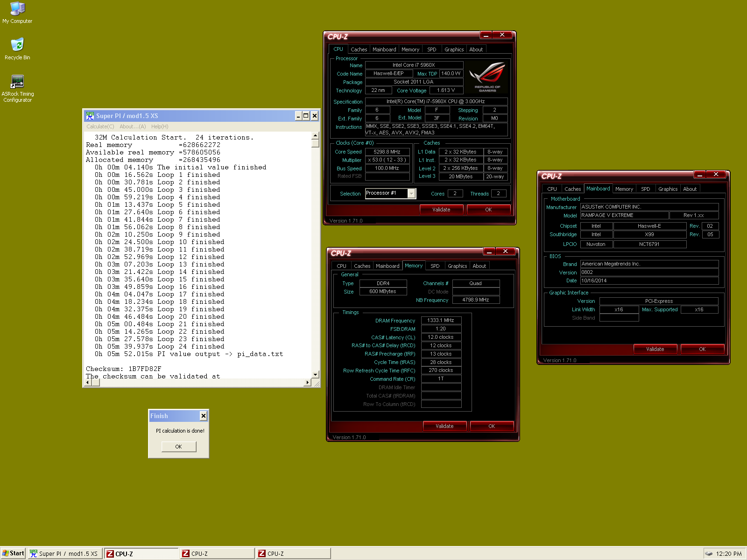The width and height of the screenshot is (747, 560).
Task: Click the DRAM Frequency 1333.1 MHz field
Action: pyautogui.click(x=441, y=320)
